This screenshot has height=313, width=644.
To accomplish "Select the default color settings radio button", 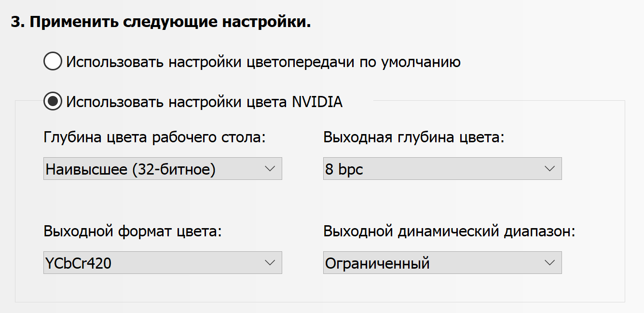I will click(53, 62).
